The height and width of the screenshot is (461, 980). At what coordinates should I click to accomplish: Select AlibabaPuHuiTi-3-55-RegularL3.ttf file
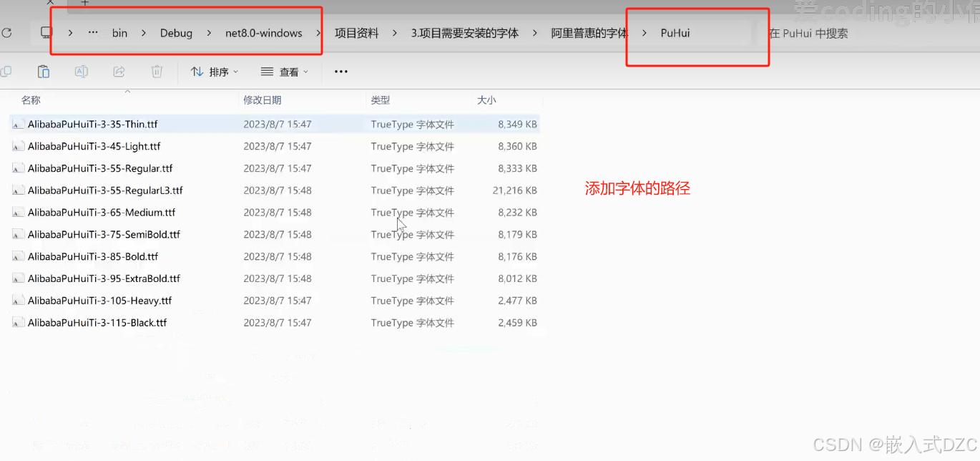tap(275, 190)
